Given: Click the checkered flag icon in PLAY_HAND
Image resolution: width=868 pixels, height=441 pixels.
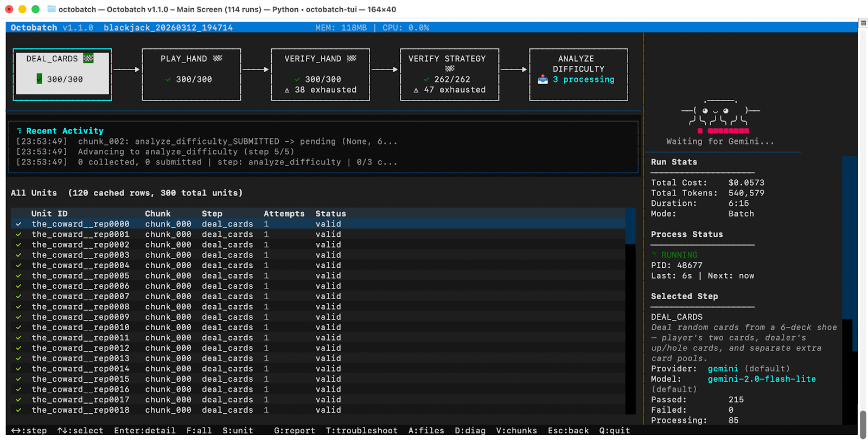Looking at the screenshot, I should click(218, 59).
